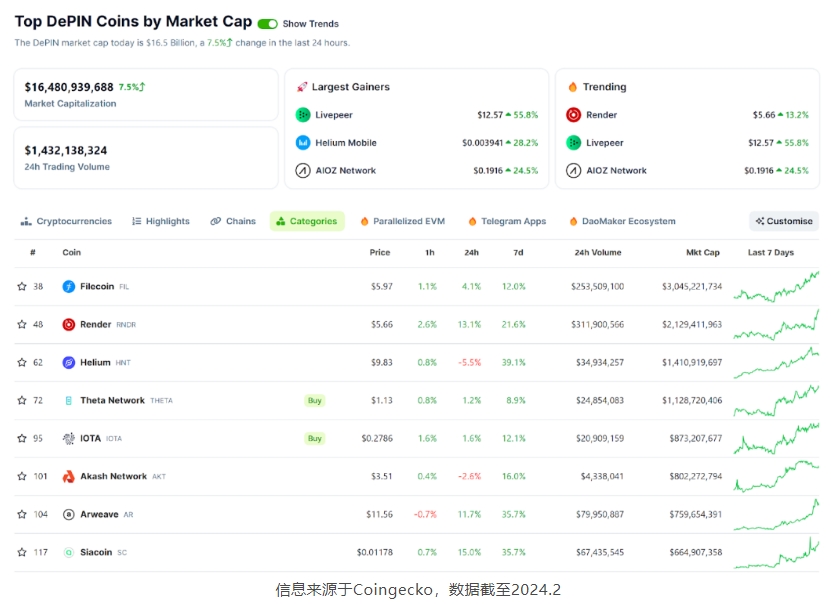831x604 pixels.
Task: Star the Siacoin row
Action: pos(22,552)
